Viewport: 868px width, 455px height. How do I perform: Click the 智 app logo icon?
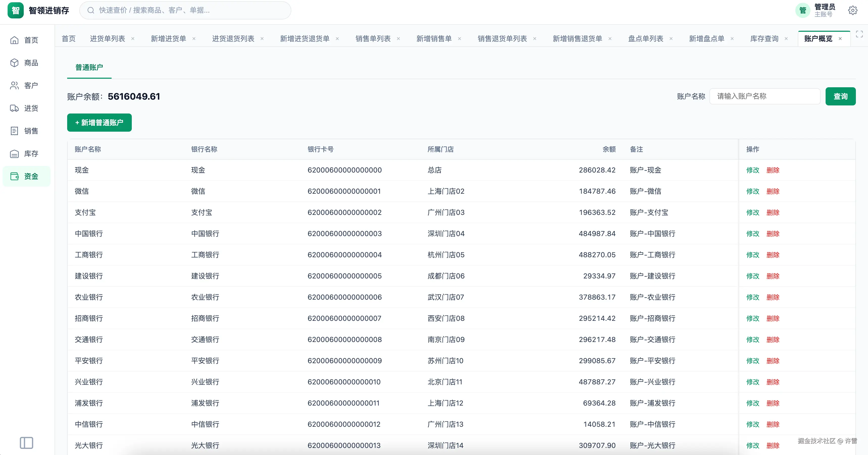(x=15, y=10)
